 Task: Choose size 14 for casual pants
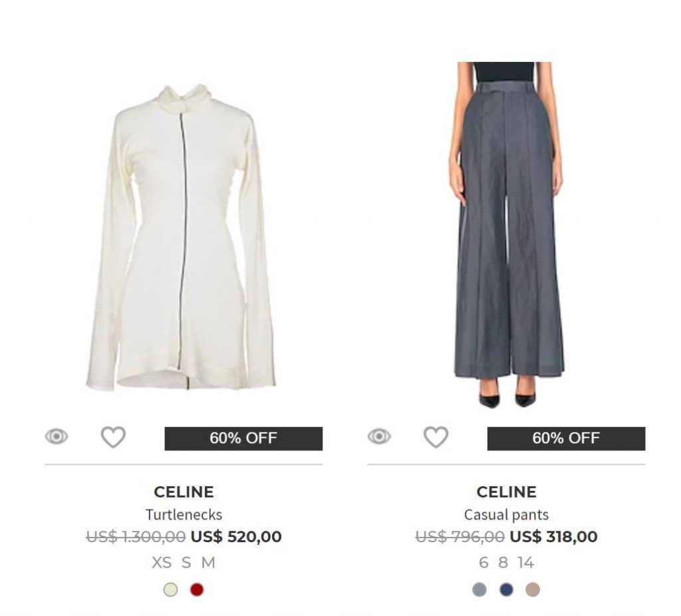525,563
